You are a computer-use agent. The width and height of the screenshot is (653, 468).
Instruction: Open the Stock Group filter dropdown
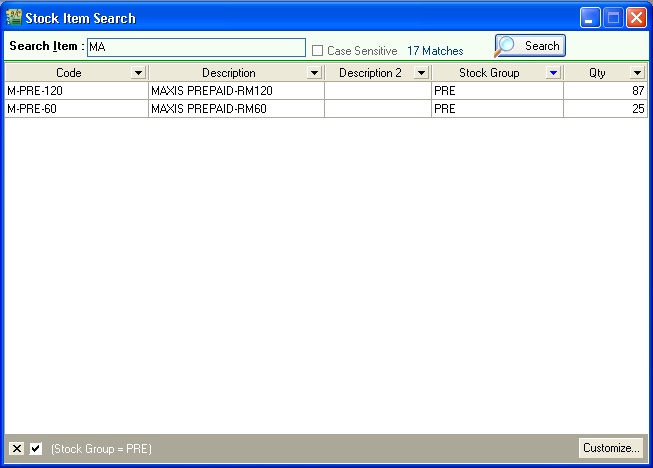point(553,73)
